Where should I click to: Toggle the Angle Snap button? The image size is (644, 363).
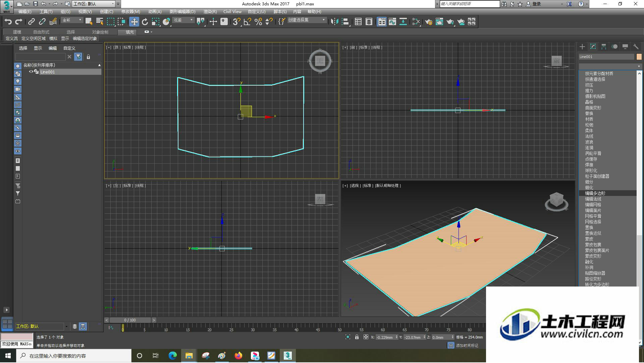[x=247, y=22]
